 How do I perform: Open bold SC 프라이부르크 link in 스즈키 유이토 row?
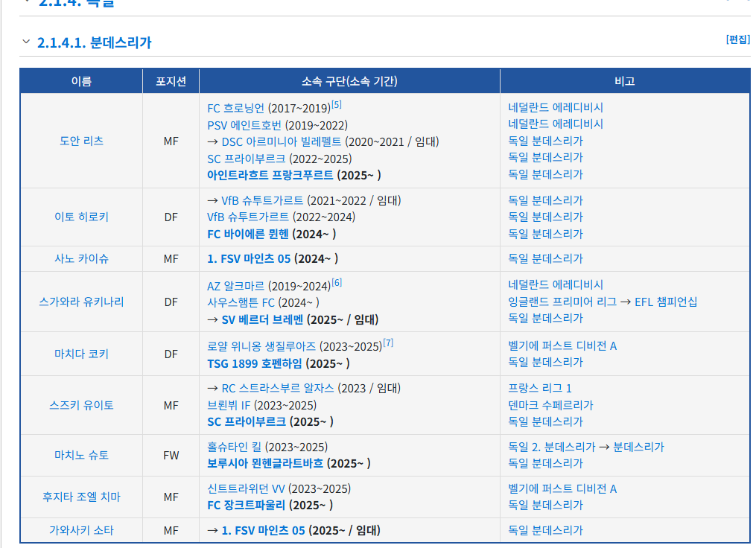247,421
